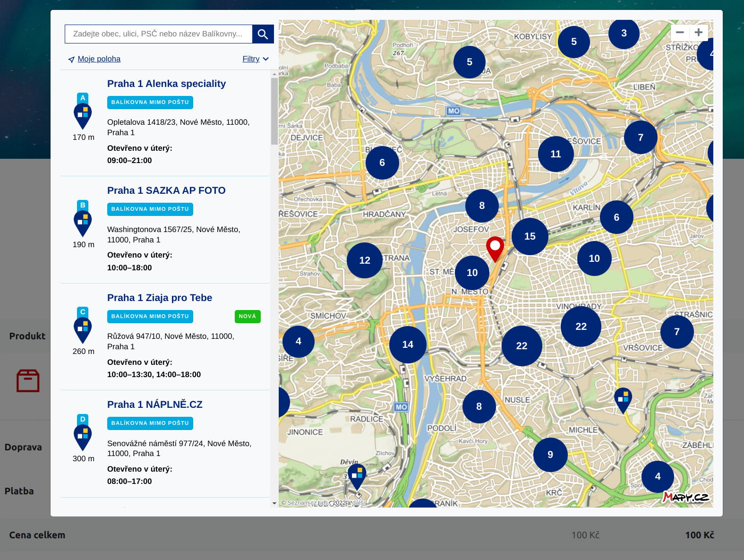This screenshot has width=744, height=560.
Task: Open the Mapy.cz logo link
Action: pos(686,497)
